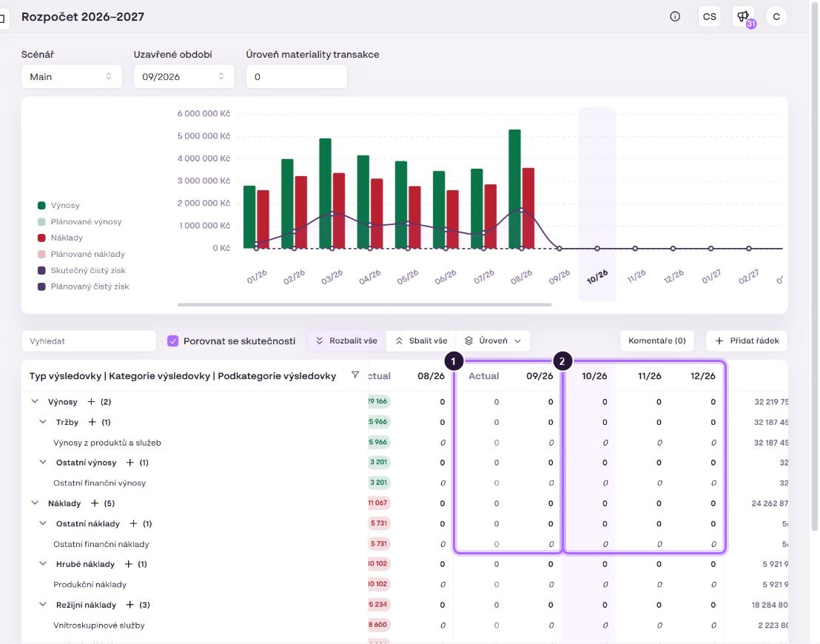The image size is (820, 644).
Task: Open announcements megaphone icon
Action: [743, 17]
